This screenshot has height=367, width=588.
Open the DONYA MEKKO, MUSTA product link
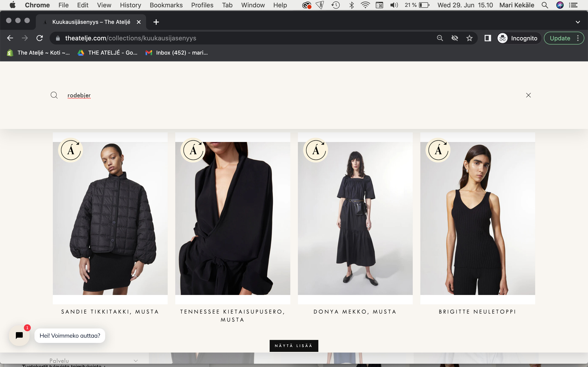355,312
